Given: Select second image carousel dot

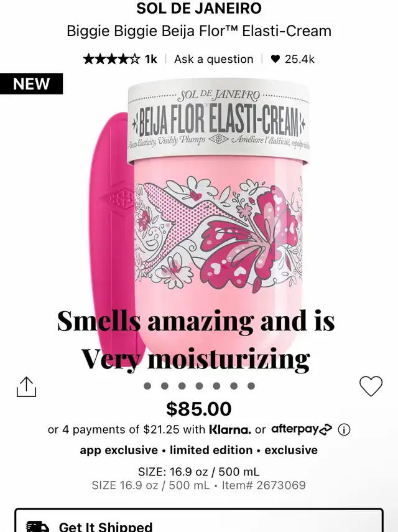Looking at the screenshot, I should point(164,386).
